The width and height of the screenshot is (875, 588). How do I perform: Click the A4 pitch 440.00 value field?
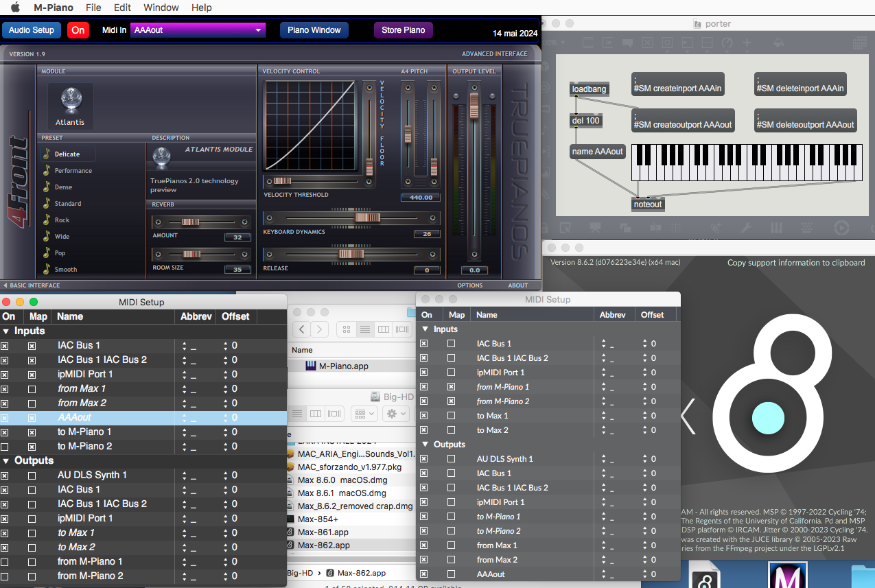pyautogui.click(x=421, y=198)
